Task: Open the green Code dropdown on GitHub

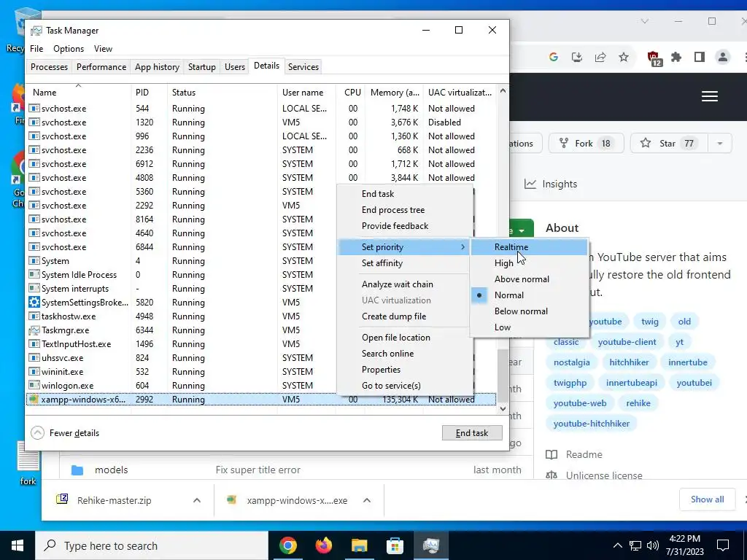Action: point(522,231)
